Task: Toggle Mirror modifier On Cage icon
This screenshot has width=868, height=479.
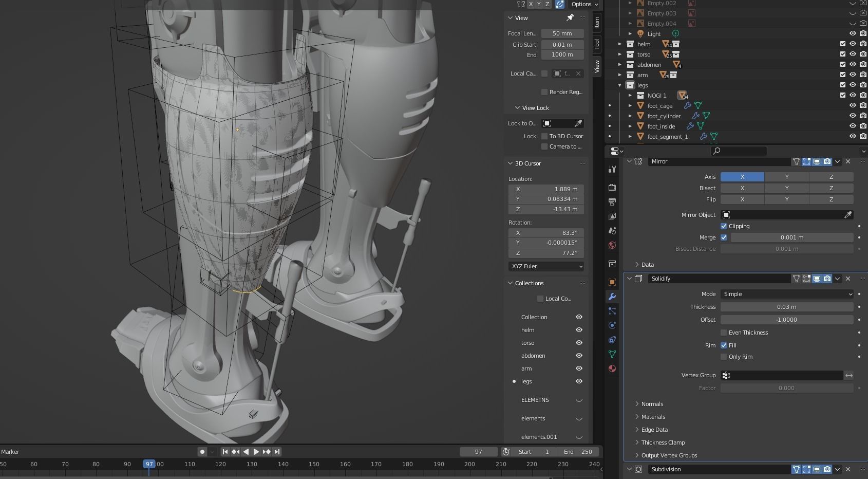Action: point(796,161)
